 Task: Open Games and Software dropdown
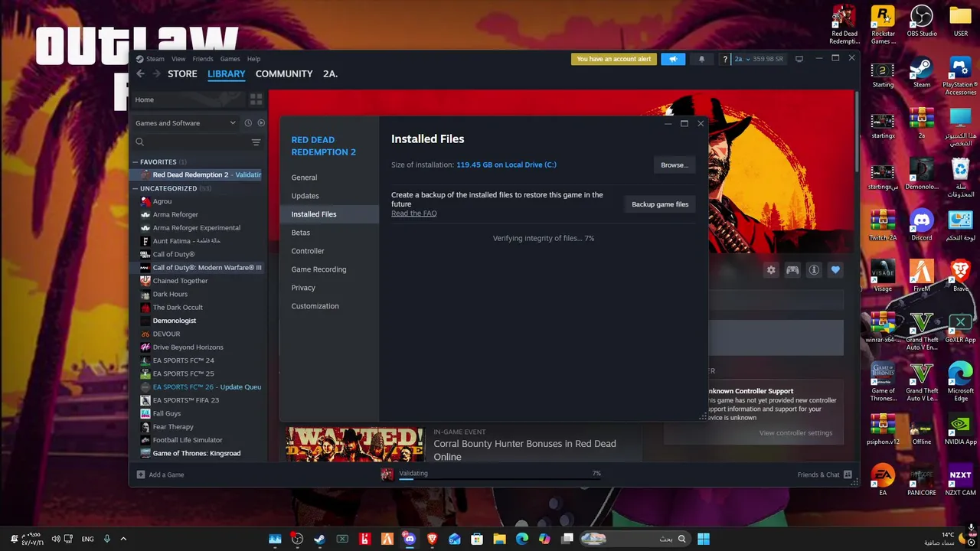pos(185,122)
